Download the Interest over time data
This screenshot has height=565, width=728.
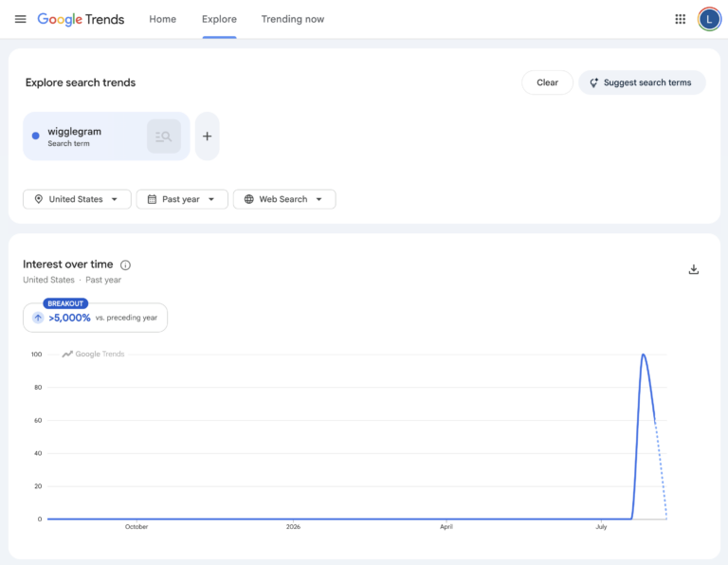click(694, 269)
